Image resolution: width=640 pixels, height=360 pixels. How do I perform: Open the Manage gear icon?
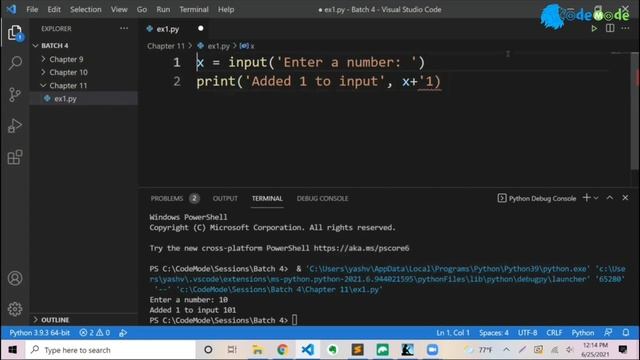[x=15, y=309]
